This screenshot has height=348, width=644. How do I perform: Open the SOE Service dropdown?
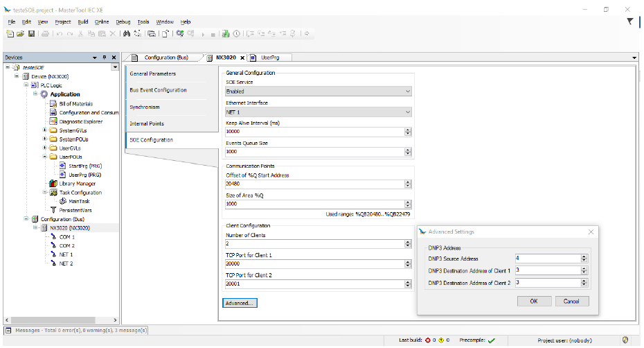click(319, 92)
